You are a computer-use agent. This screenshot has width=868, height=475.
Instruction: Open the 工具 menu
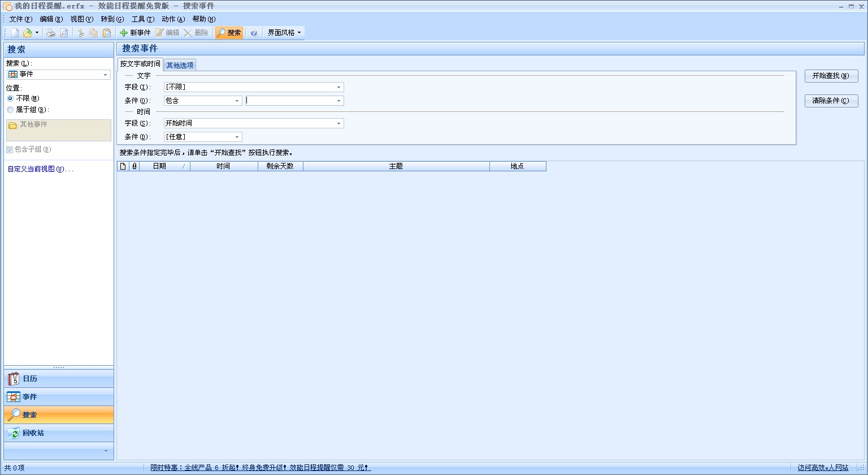(x=143, y=19)
